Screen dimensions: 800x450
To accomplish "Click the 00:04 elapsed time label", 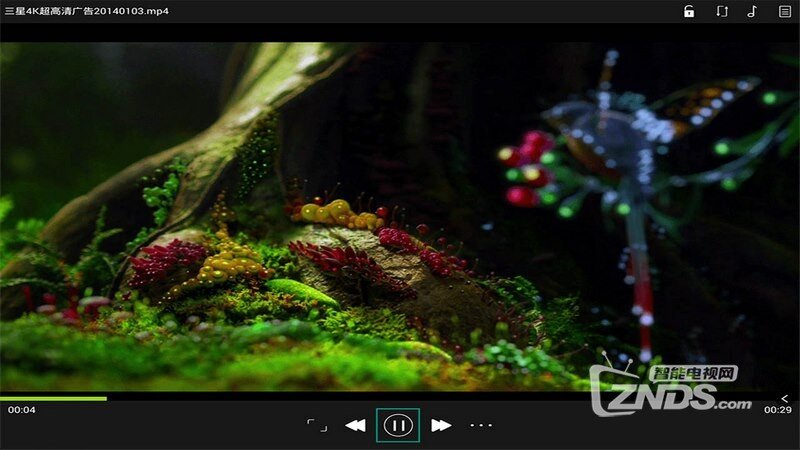I will click(22, 410).
